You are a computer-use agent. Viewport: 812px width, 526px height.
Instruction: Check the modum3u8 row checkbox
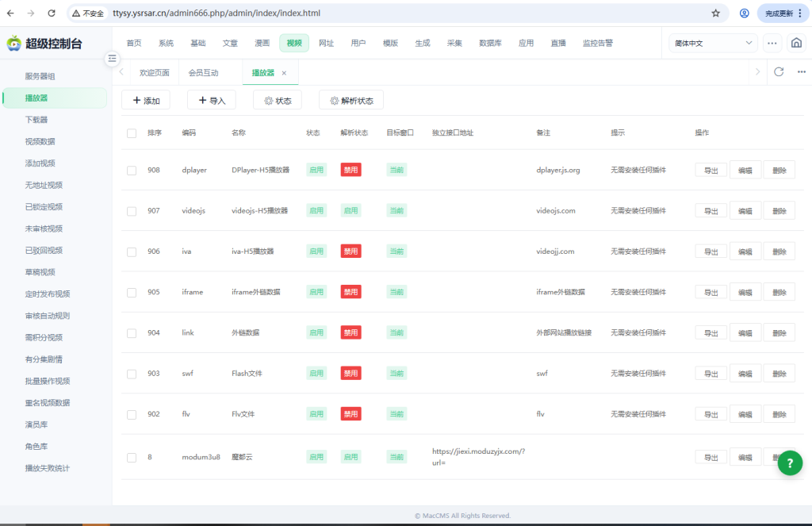pos(132,458)
